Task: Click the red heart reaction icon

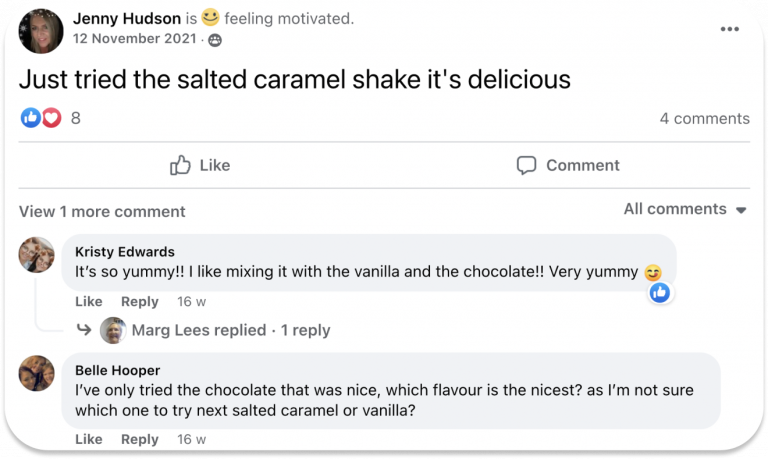Action: [51, 118]
